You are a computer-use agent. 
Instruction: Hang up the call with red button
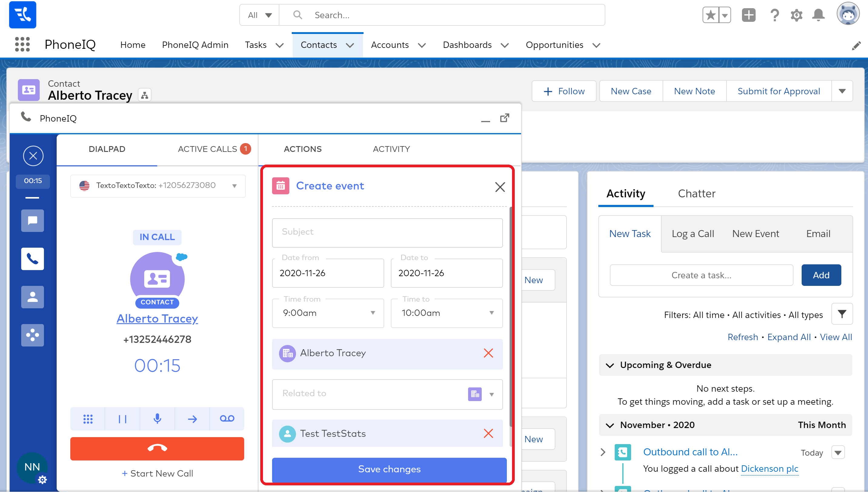point(157,449)
